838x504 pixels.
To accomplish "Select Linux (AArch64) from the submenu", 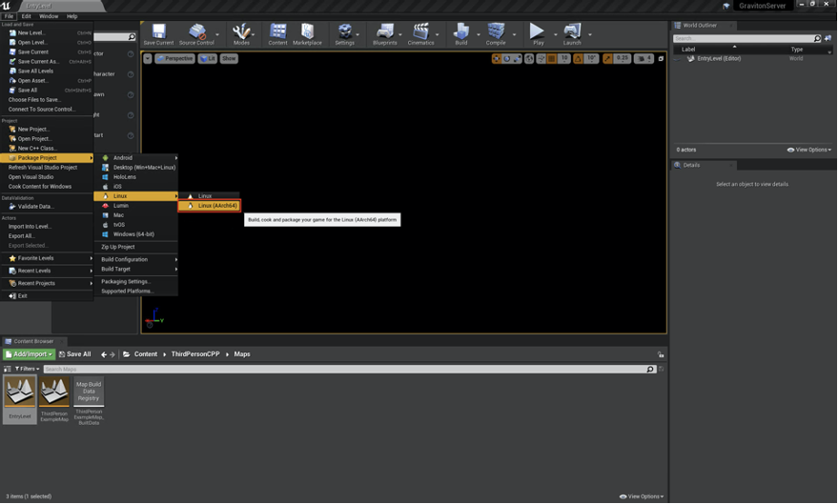I will pos(217,206).
